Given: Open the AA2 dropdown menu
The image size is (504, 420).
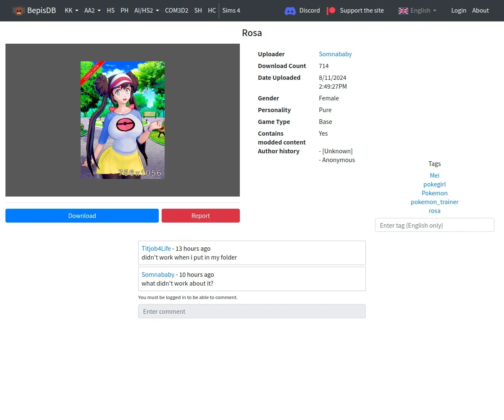Looking at the screenshot, I should (92, 10).
